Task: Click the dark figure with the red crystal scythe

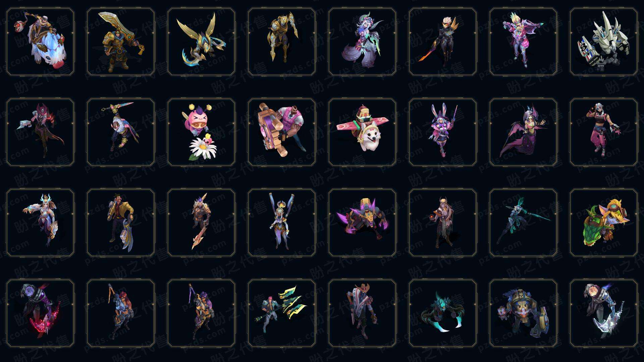Action: tap(40, 313)
